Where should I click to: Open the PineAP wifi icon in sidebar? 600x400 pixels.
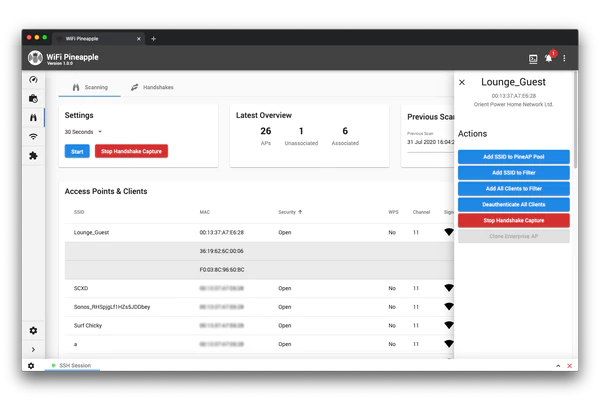33,136
